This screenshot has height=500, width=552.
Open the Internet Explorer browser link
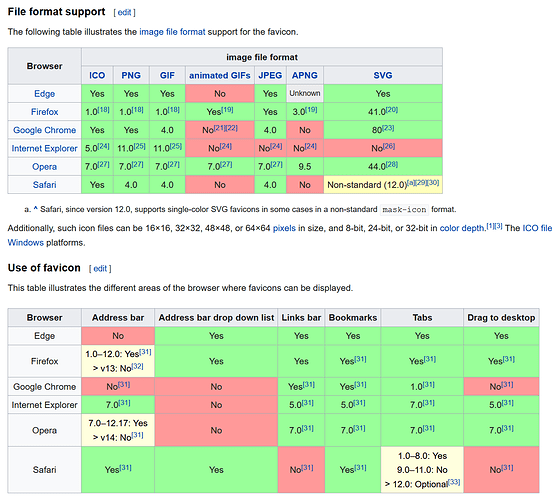click(44, 149)
